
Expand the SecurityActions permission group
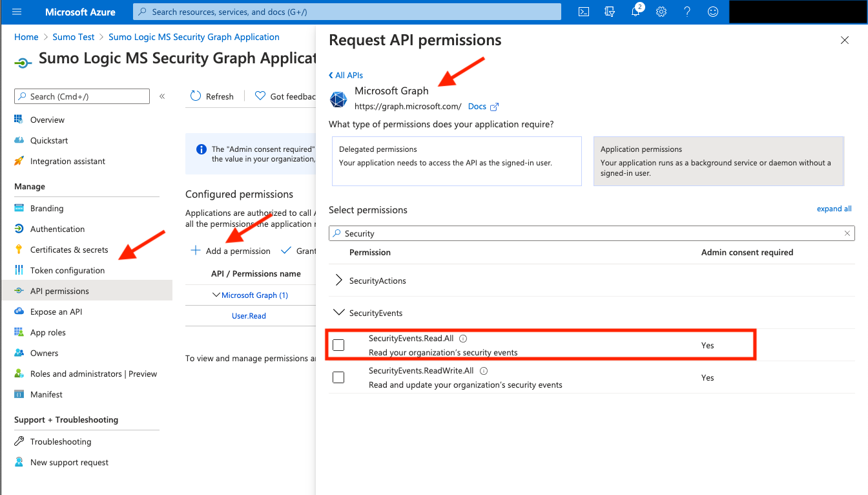click(x=338, y=280)
